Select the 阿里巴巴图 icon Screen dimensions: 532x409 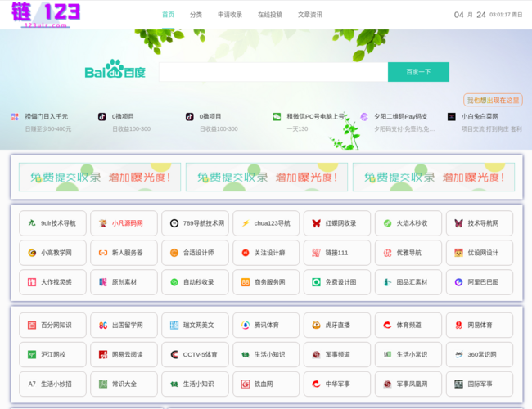click(x=458, y=282)
